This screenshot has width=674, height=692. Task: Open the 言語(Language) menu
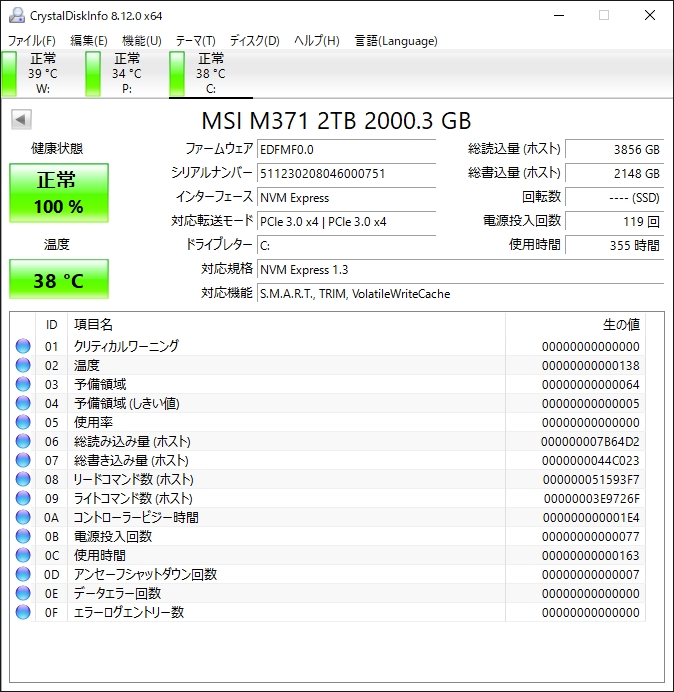396,41
